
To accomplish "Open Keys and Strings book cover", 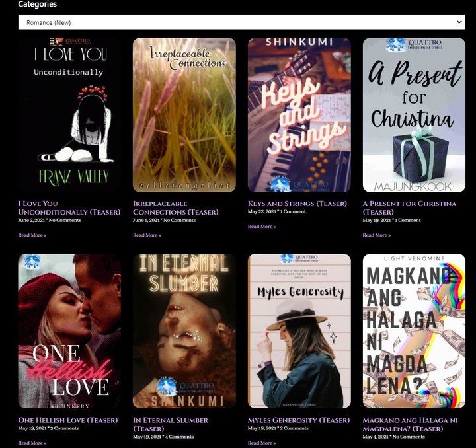I will click(x=299, y=115).
